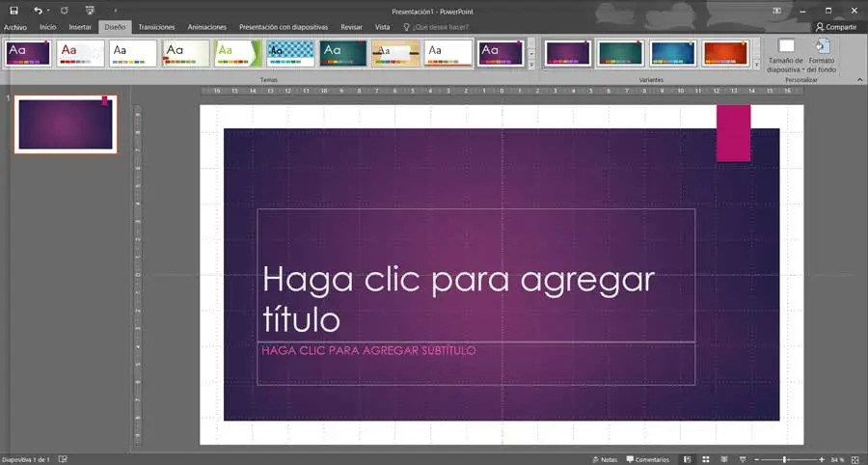The width and height of the screenshot is (868, 465).
Task: Click the Compartir button
Action: 836,27
